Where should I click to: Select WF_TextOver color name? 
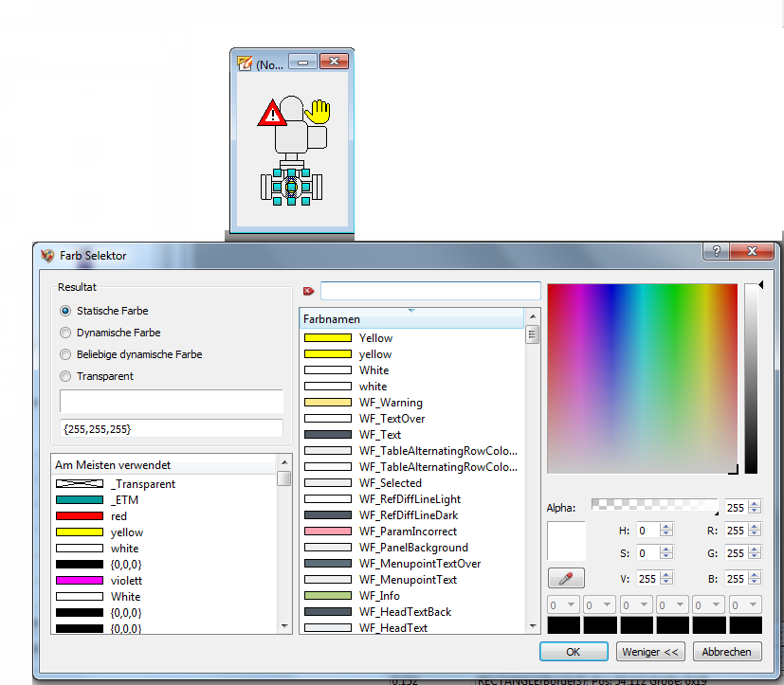pyautogui.click(x=411, y=419)
